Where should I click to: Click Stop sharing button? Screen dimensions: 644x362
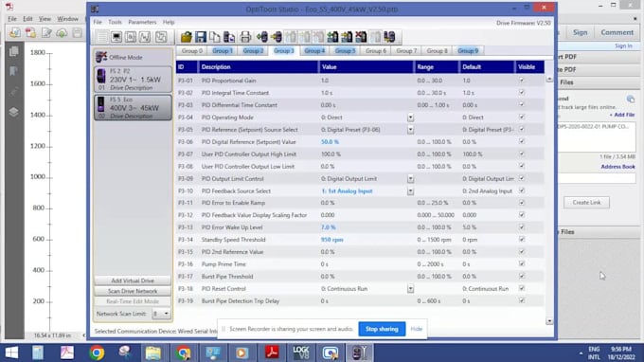tap(382, 329)
